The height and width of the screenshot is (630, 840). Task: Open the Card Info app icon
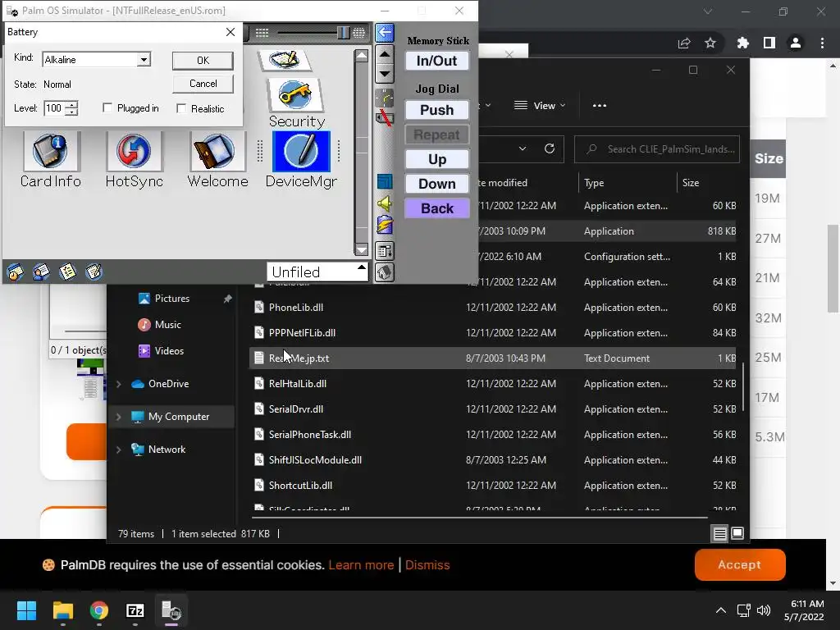click(50, 160)
